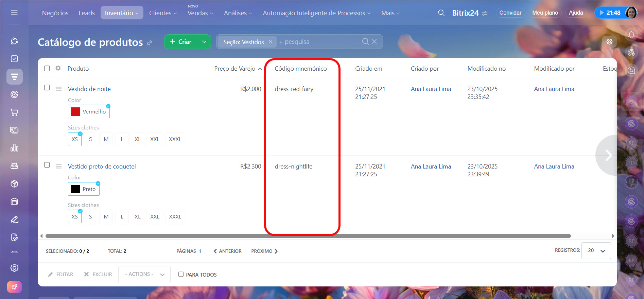Viewport: 644px width, 299px height.
Task: Click the shopping cart sidebar icon
Action: pyautogui.click(x=14, y=112)
